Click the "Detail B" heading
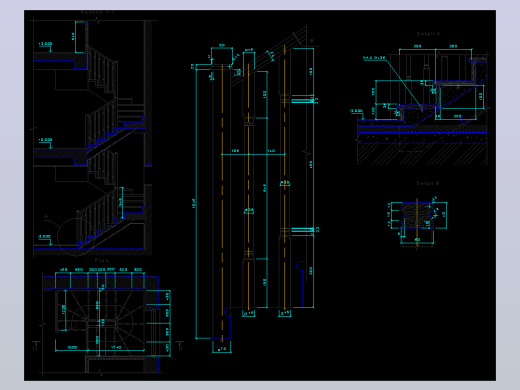Image resolution: width=520 pixels, height=390 pixels. tap(428, 183)
